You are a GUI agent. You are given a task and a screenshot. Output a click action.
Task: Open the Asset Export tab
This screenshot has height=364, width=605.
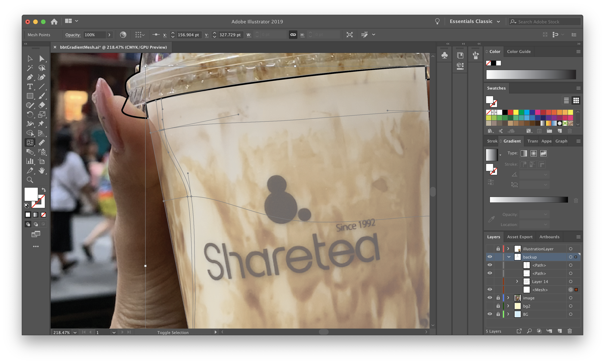[520, 237]
